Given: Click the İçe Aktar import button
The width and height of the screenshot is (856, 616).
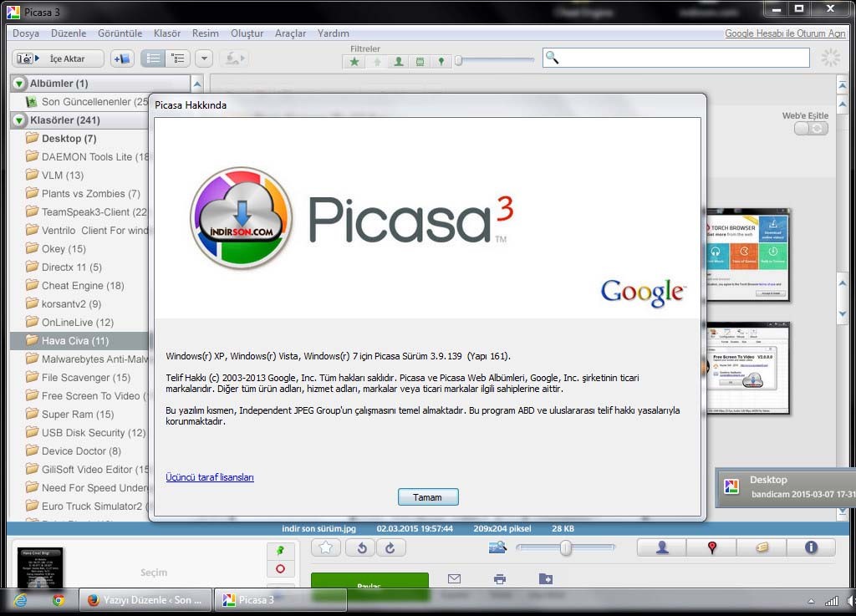Looking at the screenshot, I should click(58, 59).
